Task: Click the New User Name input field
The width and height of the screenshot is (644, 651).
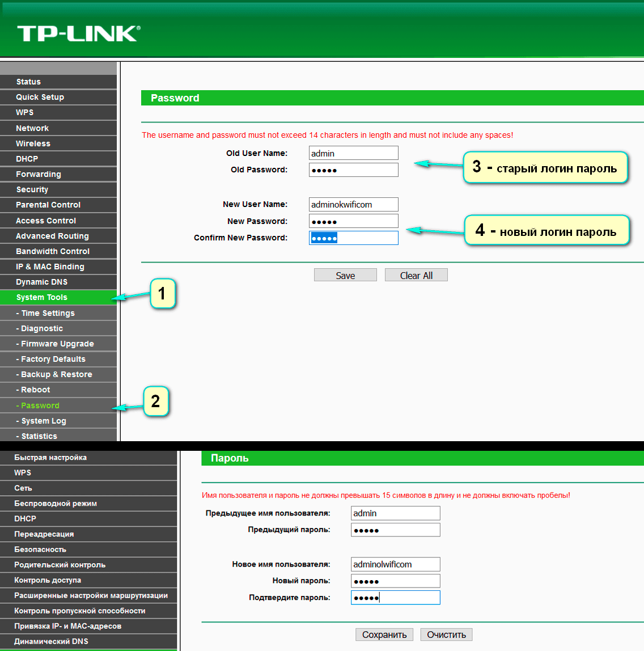Action: (353, 205)
